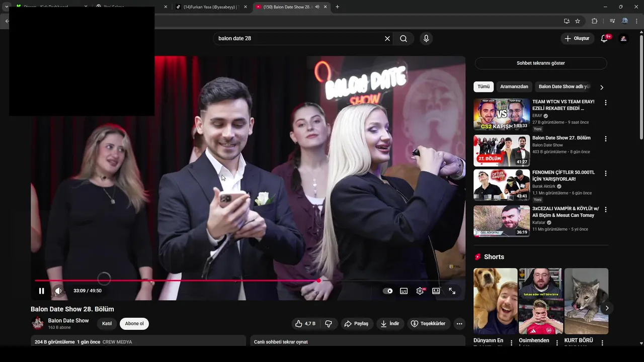Join the channel with Katıl button

(107, 324)
